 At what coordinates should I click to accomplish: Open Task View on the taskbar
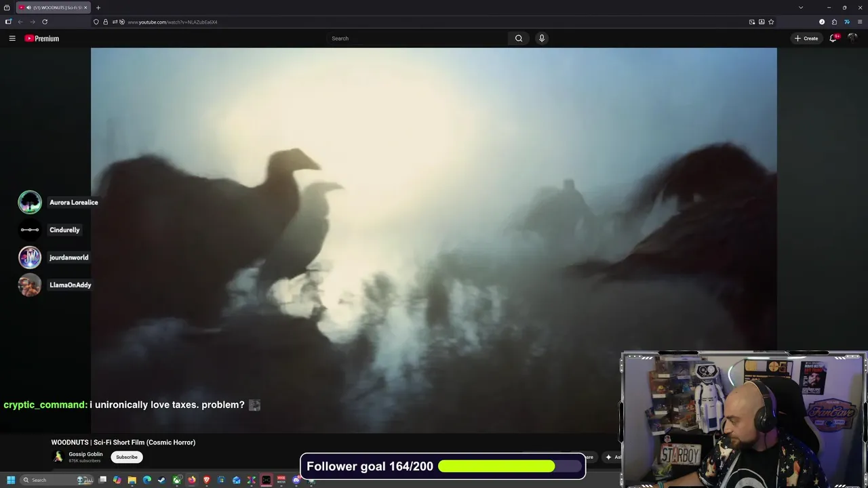click(x=102, y=480)
